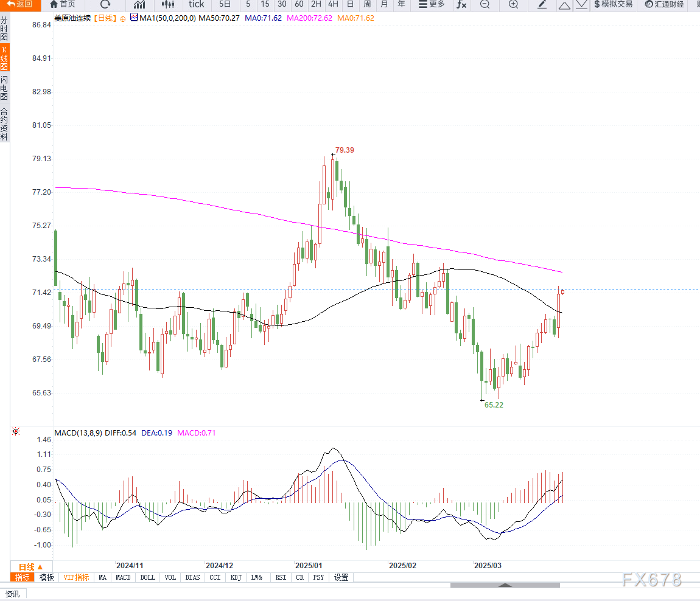
Task: Open 合约资料 side tab
Action: tap(4, 125)
